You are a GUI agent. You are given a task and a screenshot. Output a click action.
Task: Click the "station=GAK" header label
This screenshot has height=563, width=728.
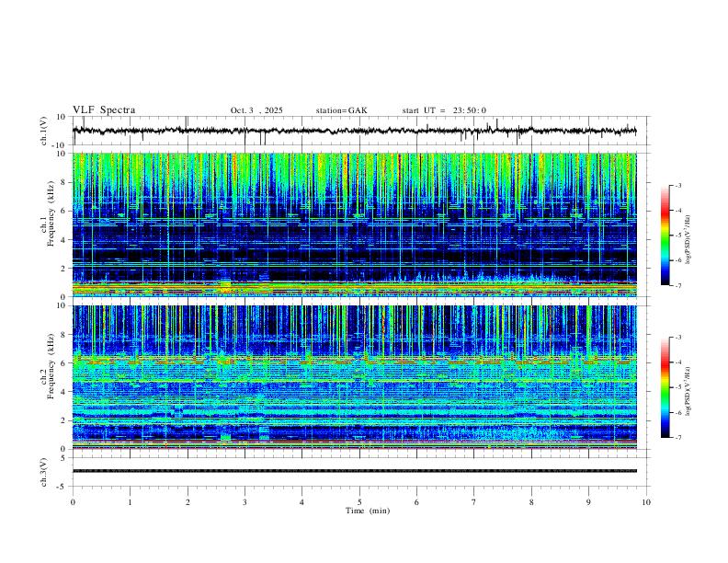341,110
